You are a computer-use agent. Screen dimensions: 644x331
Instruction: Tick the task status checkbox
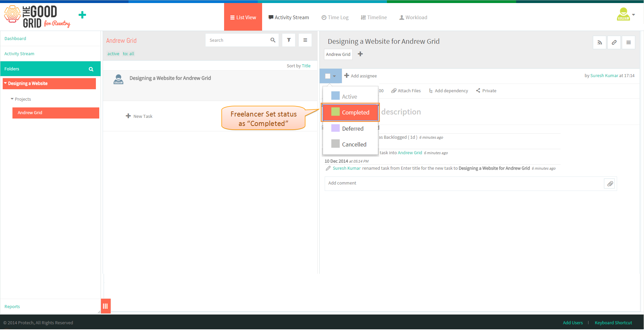coord(327,76)
